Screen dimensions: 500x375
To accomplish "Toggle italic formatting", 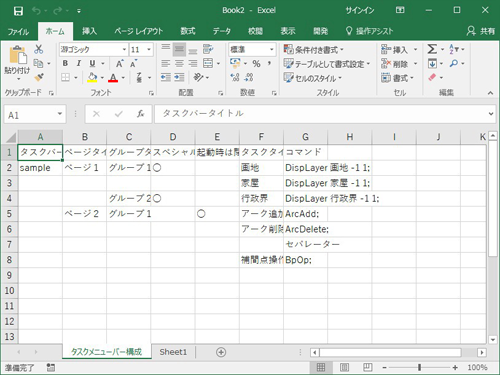I will (79, 63).
